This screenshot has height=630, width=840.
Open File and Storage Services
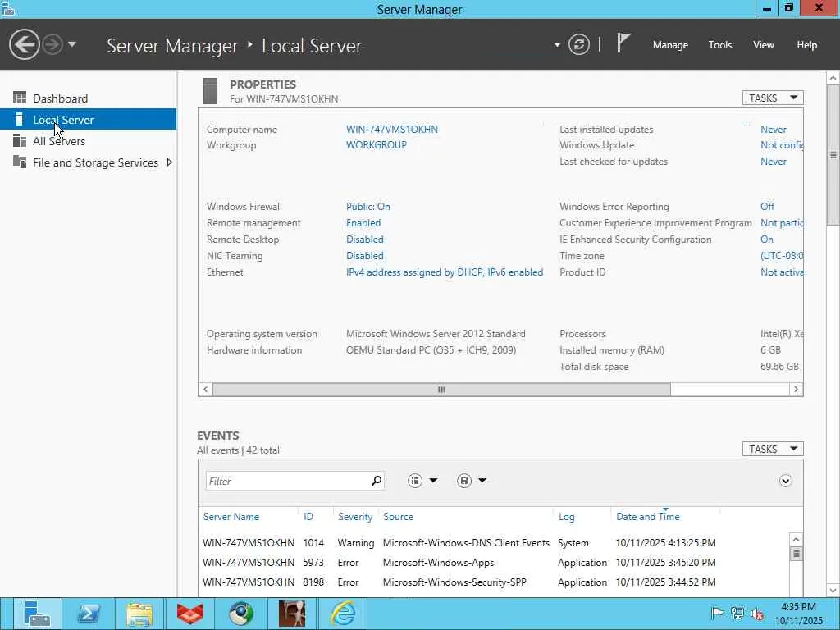[95, 162]
